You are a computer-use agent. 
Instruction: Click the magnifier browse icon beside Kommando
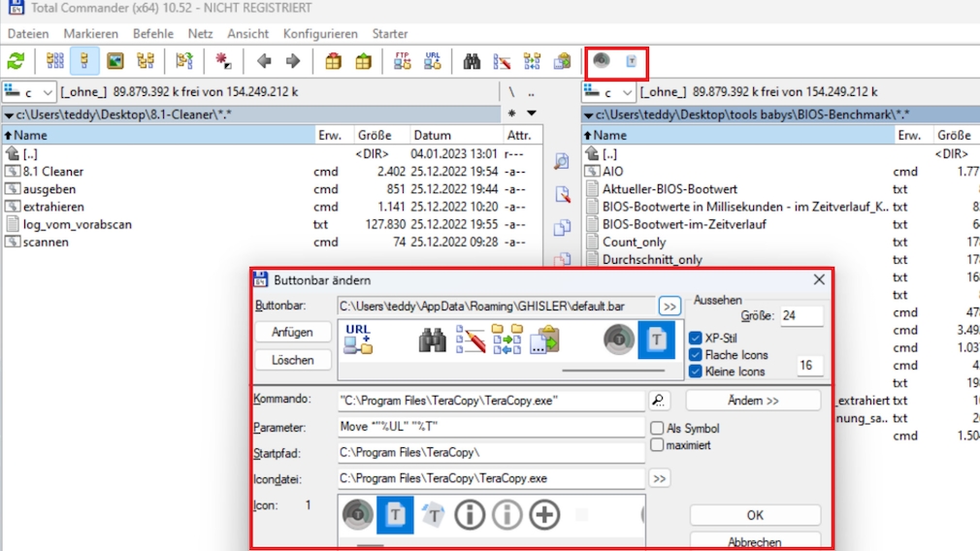coord(659,401)
